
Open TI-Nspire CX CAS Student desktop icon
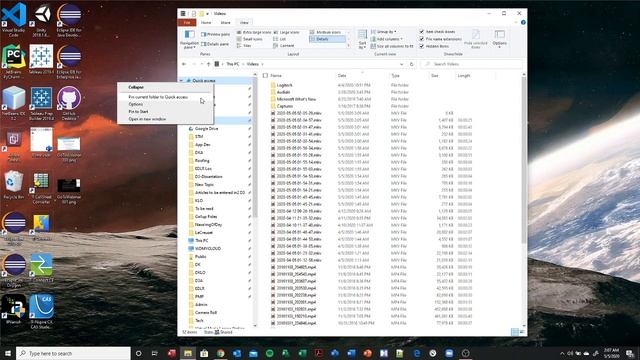click(41, 312)
